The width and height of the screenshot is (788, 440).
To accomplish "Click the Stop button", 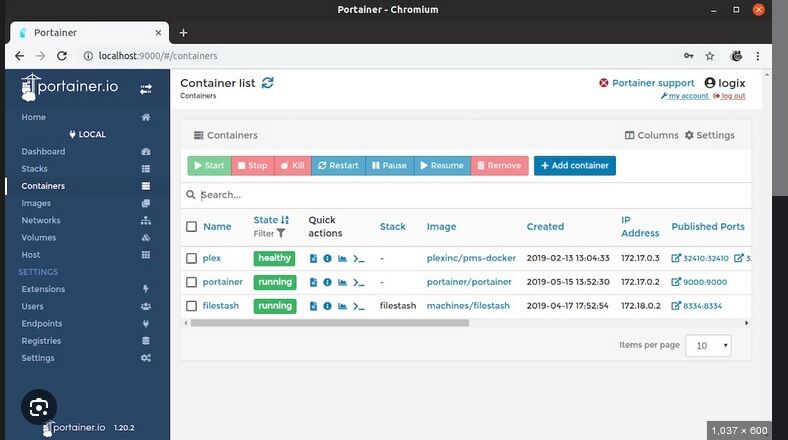I will [x=253, y=166].
